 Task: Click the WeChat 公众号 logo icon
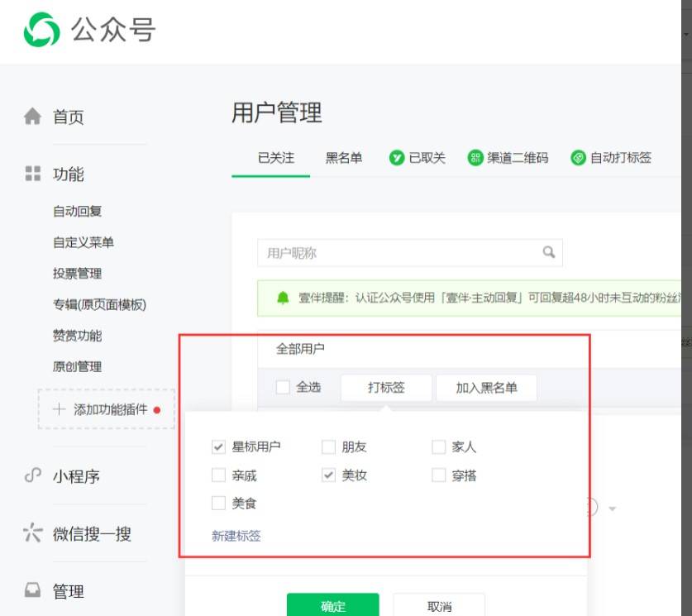(x=41, y=30)
